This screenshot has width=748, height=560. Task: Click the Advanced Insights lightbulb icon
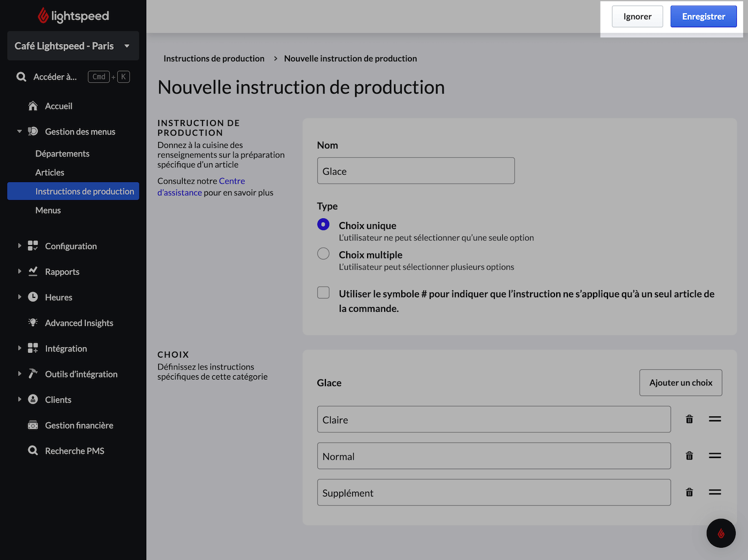33,322
